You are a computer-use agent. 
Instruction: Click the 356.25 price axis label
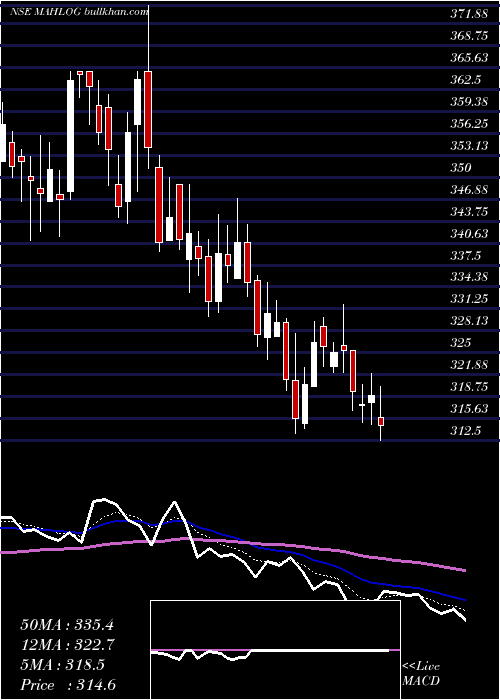tap(469, 124)
